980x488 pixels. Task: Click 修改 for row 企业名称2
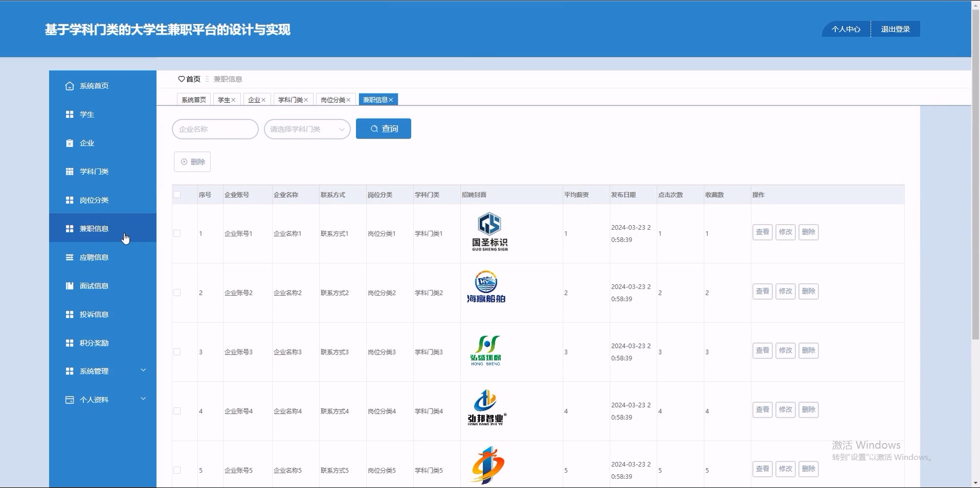point(786,292)
